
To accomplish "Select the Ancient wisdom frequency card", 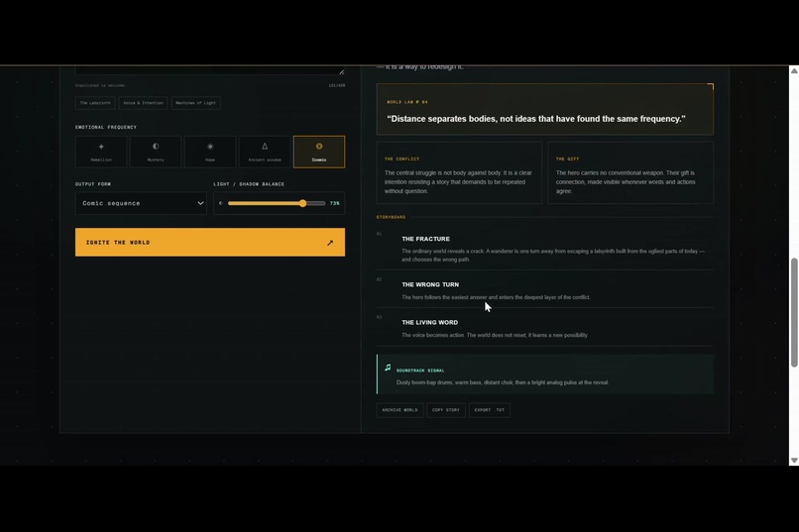I will (265, 152).
